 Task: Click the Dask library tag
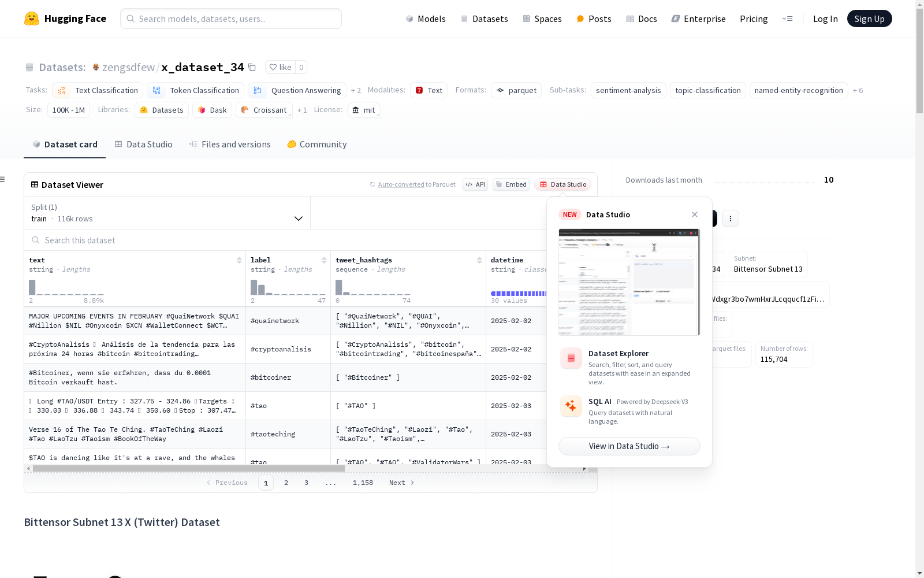(213, 110)
